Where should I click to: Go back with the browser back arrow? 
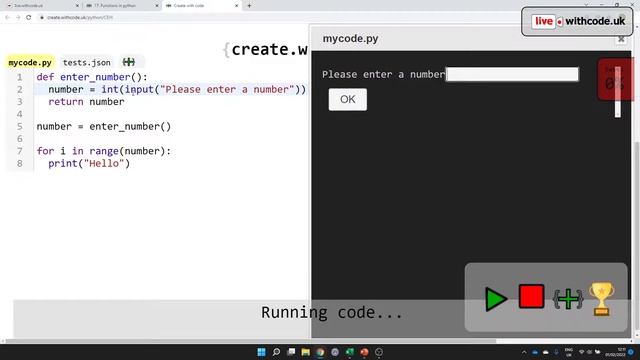[7, 18]
